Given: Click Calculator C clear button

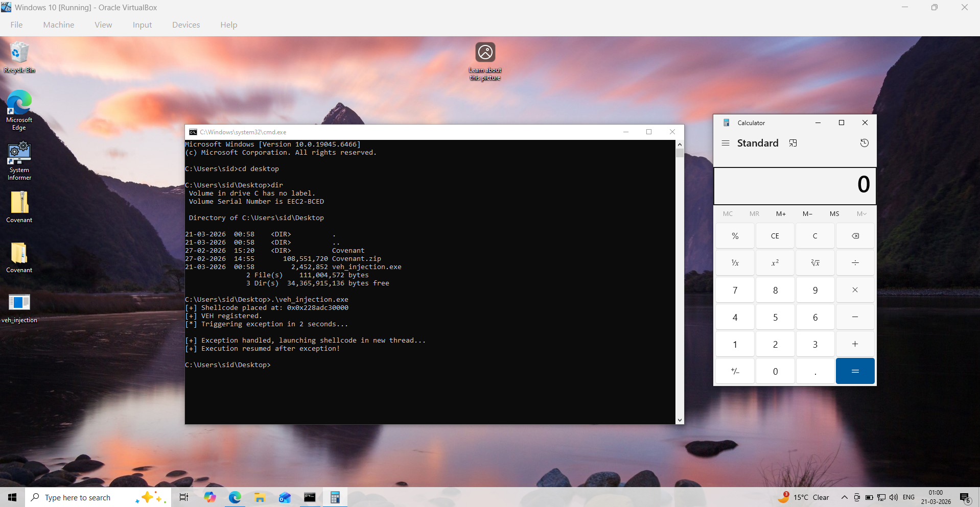Looking at the screenshot, I should pos(815,236).
